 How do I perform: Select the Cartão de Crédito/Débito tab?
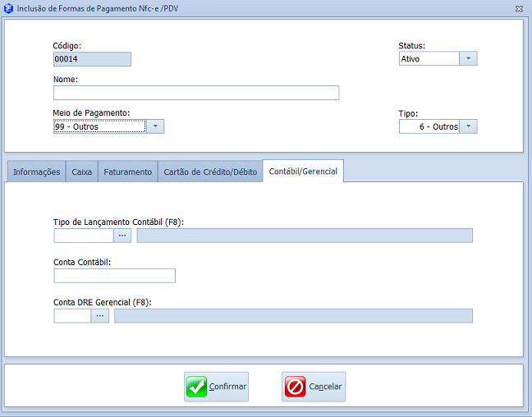[x=210, y=172]
